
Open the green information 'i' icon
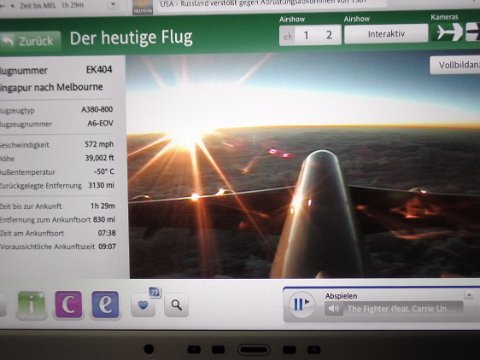32,305
